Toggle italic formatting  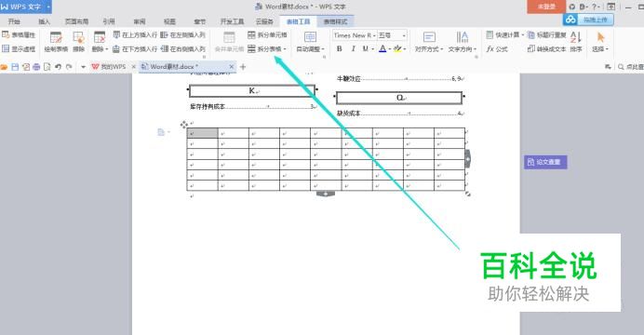click(x=353, y=48)
